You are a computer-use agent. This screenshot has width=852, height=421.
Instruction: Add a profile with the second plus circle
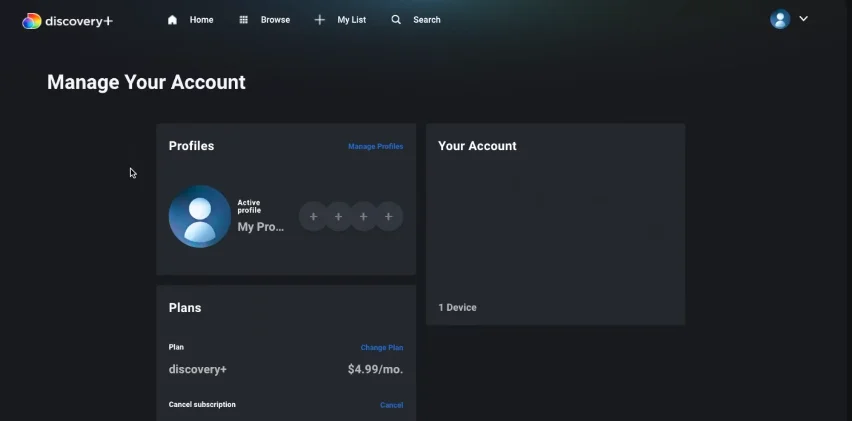(x=338, y=217)
